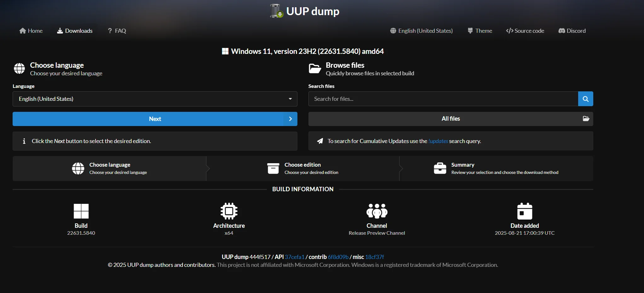Click the paper plane icon in updates hint
Screen dimensions: 644x293
pos(320,141)
